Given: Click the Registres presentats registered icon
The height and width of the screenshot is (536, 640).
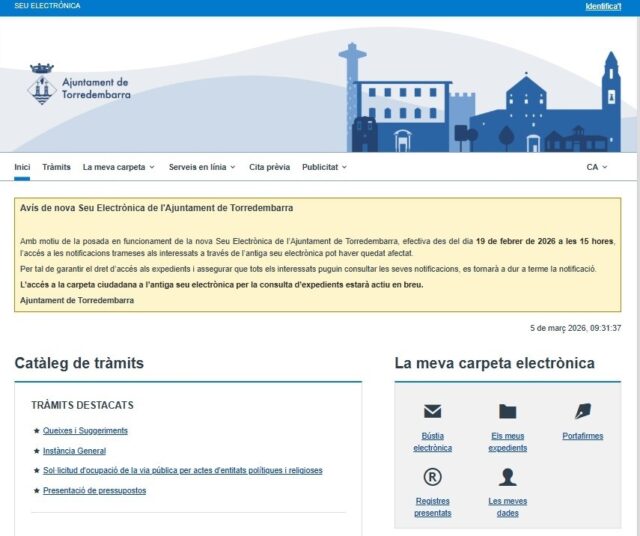Looking at the screenshot, I should tap(432, 476).
